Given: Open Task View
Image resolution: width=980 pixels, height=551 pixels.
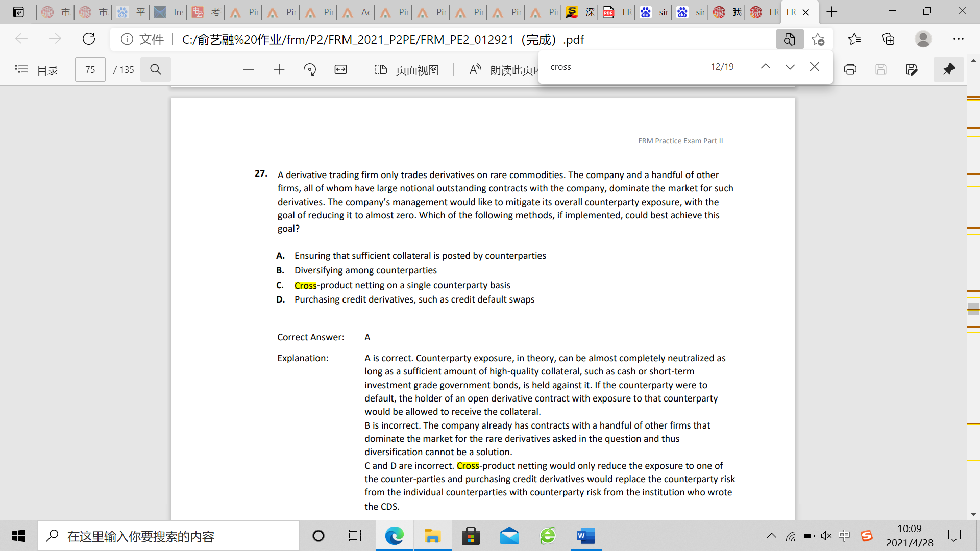Looking at the screenshot, I should (x=355, y=536).
